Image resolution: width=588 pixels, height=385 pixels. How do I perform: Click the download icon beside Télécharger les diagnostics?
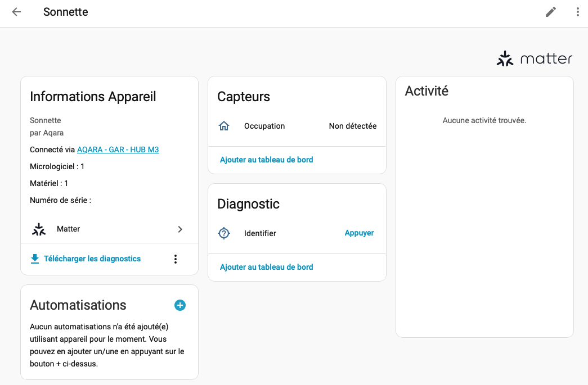[x=35, y=259]
